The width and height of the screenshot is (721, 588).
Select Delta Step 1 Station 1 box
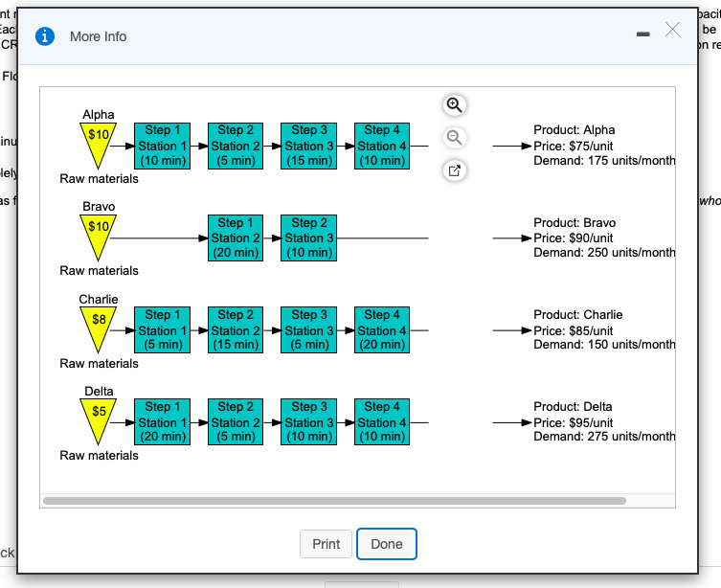point(163,422)
